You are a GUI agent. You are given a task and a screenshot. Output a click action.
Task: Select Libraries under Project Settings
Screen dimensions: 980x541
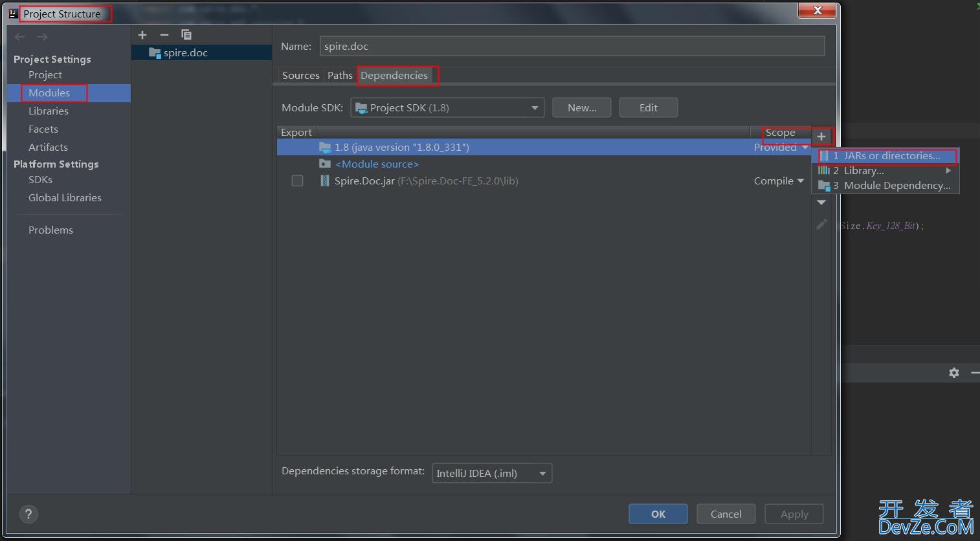49,111
